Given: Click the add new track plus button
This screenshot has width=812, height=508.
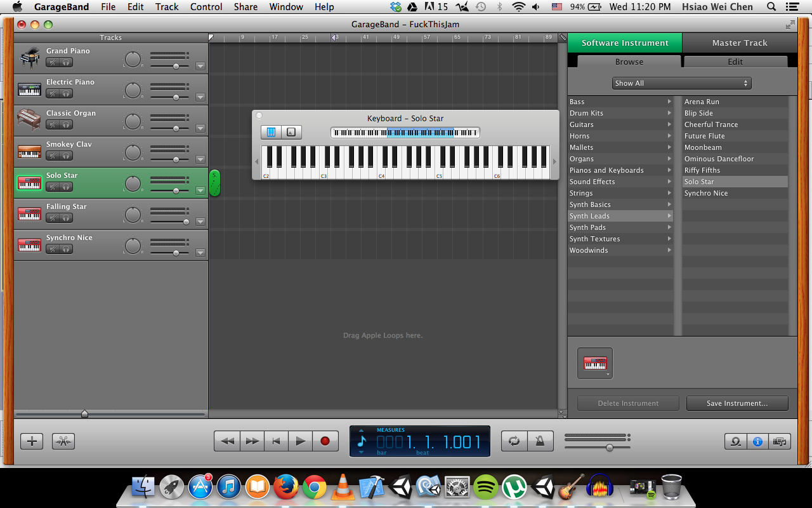Looking at the screenshot, I should pyautogui.click(x=32, y=441).
